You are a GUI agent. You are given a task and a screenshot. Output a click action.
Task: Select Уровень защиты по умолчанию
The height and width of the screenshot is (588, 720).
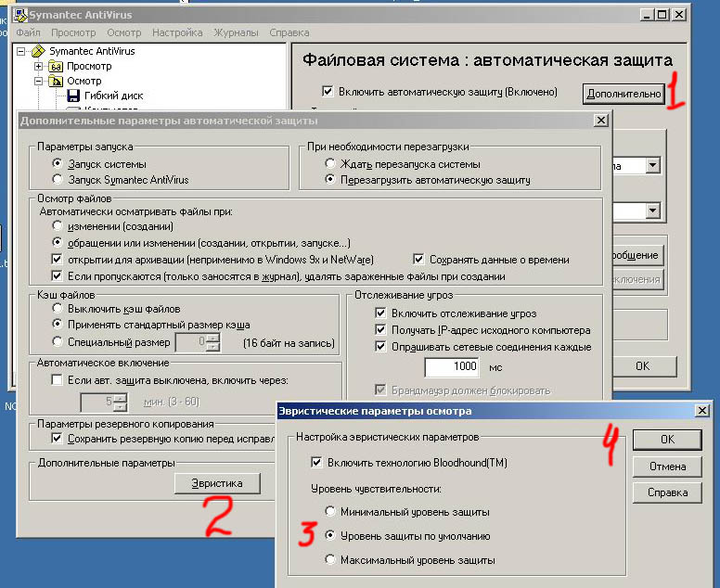[x=329, y=535]
